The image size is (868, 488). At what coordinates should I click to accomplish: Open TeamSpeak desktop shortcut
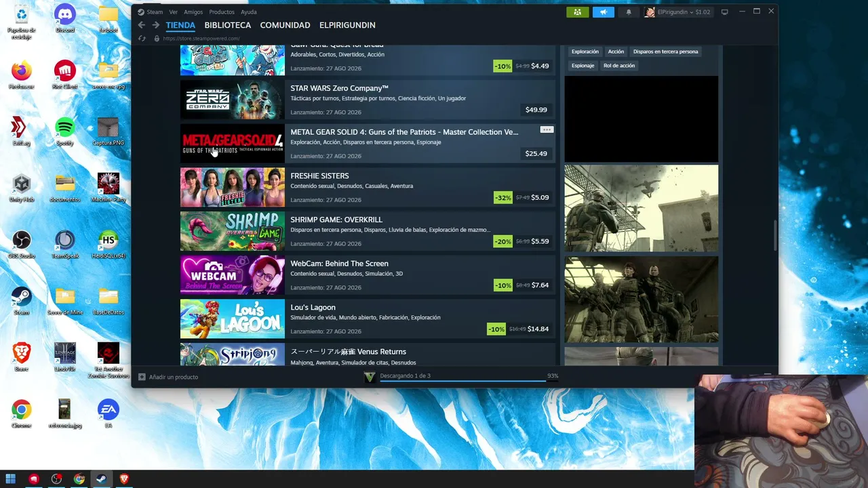pyautogui.click(x=65, y=245)
